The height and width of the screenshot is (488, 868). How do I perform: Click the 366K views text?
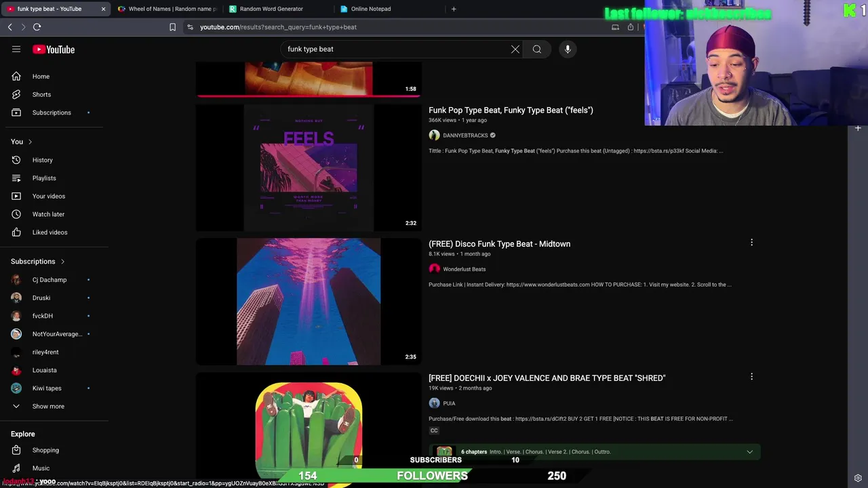point(442,120)
